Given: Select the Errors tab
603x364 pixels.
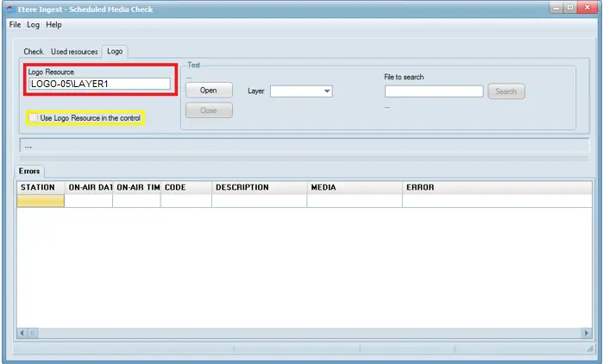Looking at the screenshot, I should click(29, 171).
